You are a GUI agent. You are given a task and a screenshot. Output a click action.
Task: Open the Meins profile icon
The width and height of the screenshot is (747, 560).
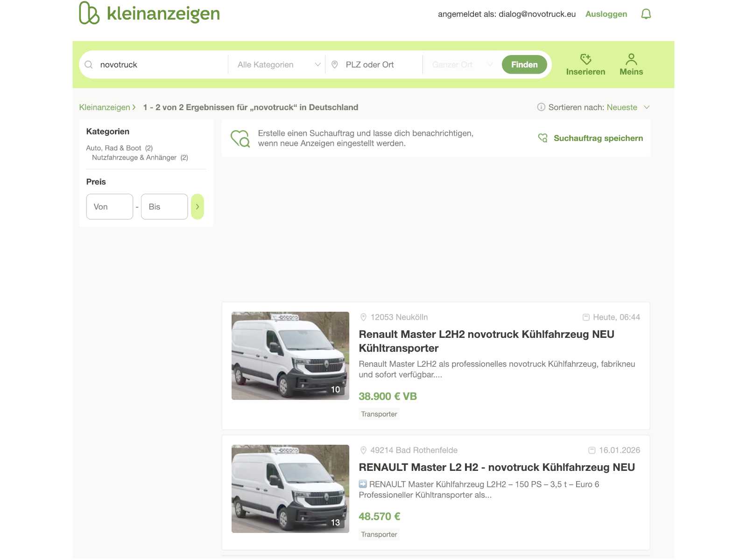click(631, 59)
